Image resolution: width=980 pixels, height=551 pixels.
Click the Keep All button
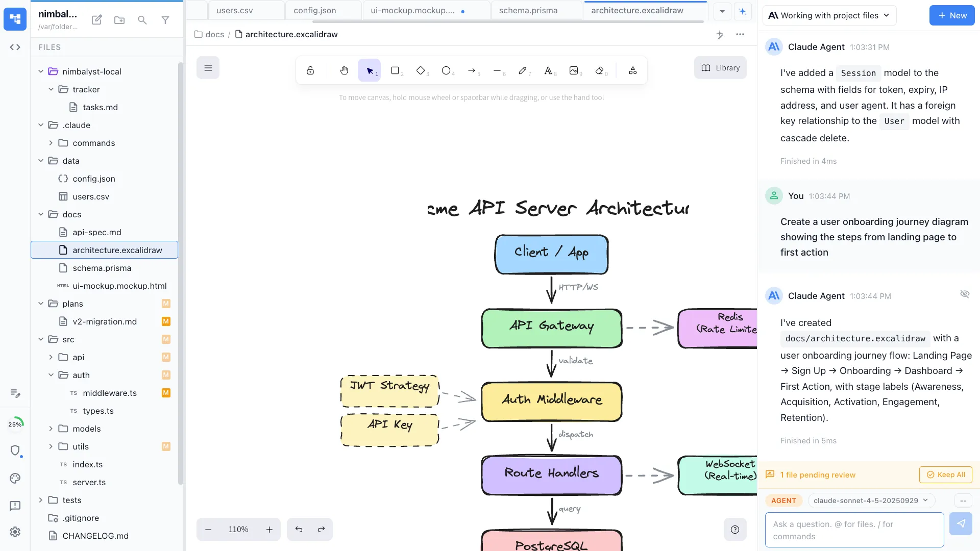[x=945, y=474]
